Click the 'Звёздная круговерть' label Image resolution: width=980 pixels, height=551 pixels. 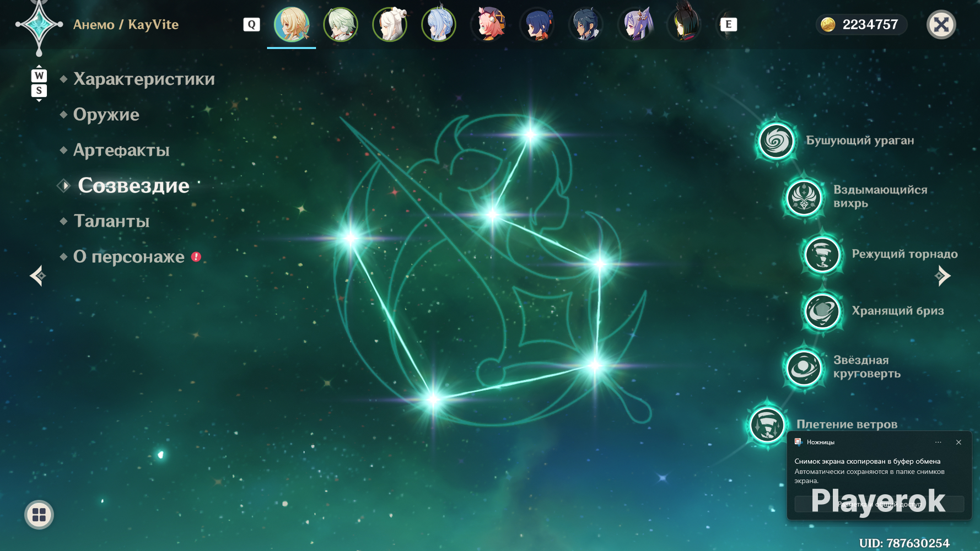pos(867,367)
